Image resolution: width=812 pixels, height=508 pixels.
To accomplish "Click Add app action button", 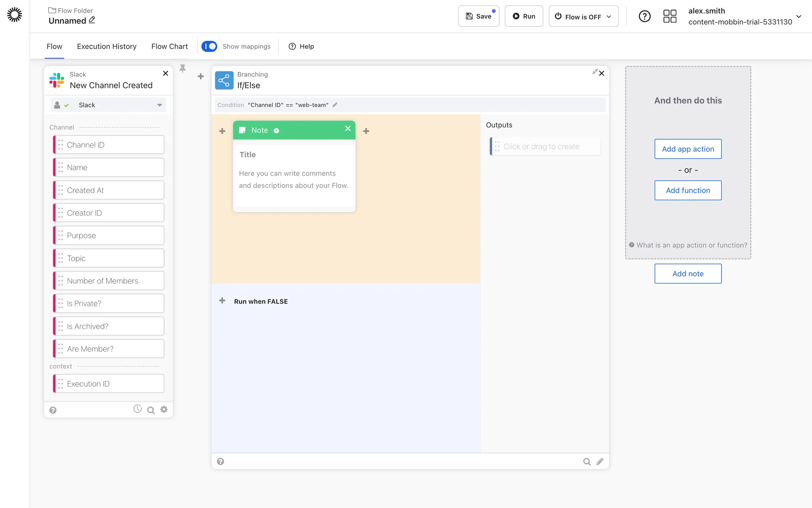I will (x=688, y=149).
